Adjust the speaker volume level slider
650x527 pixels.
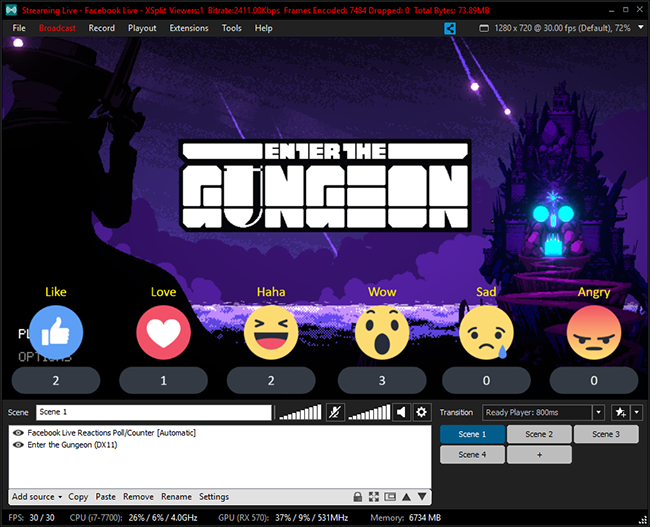pyautogui.click(x=369, y=412)
